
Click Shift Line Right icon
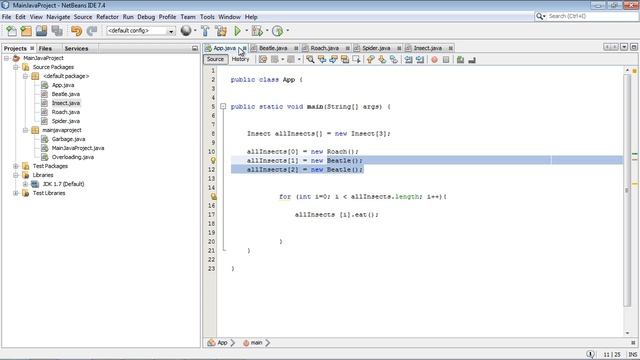point(420,60)
